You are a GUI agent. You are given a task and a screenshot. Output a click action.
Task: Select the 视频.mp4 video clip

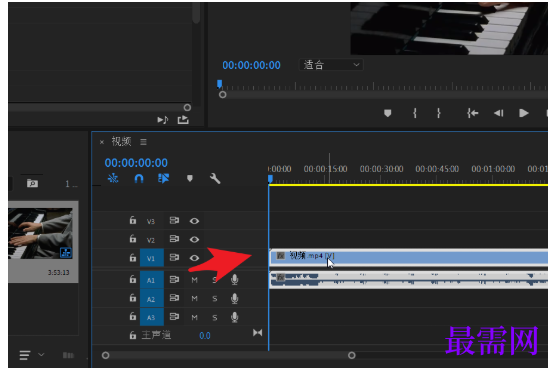(409, 257)
